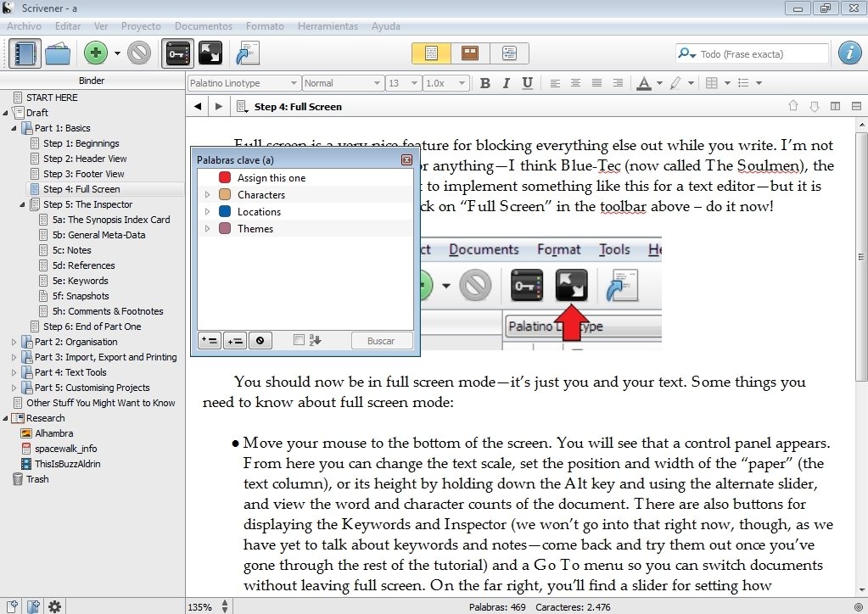The image size is (868, 614).
Task: Open the Formato menu
Action: (265, 26)
